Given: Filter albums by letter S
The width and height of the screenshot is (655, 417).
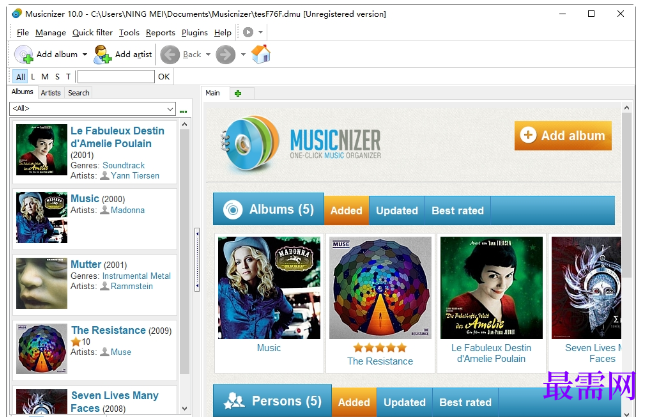Looking at the screenshot, I should [x=57, y=76].
